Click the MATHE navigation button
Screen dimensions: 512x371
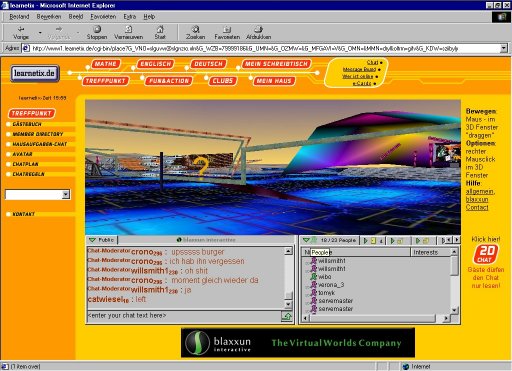pos(105,64)
